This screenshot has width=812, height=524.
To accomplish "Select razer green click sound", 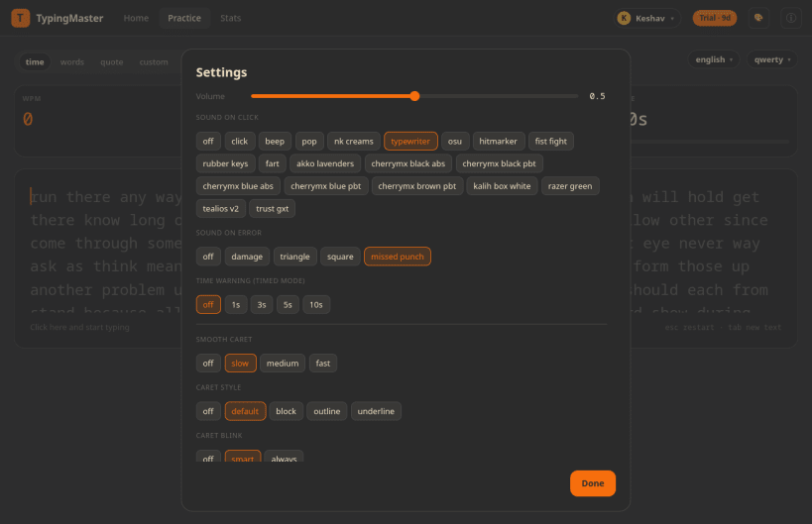I will 570,186.
